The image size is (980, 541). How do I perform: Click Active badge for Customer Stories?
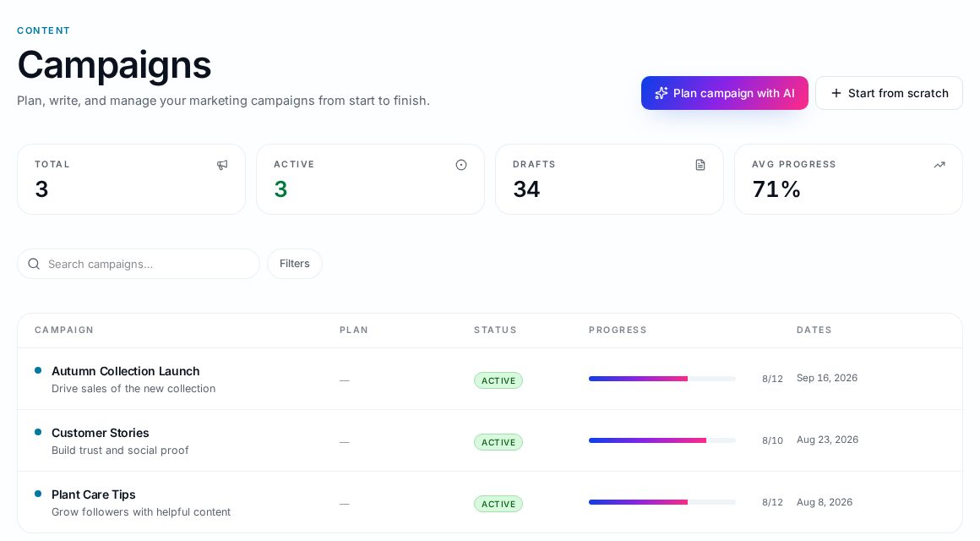pos(498,442)
